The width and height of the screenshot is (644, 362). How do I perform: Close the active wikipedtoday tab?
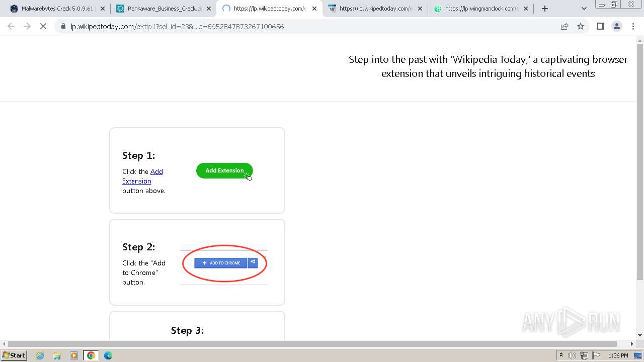point(314,9)
